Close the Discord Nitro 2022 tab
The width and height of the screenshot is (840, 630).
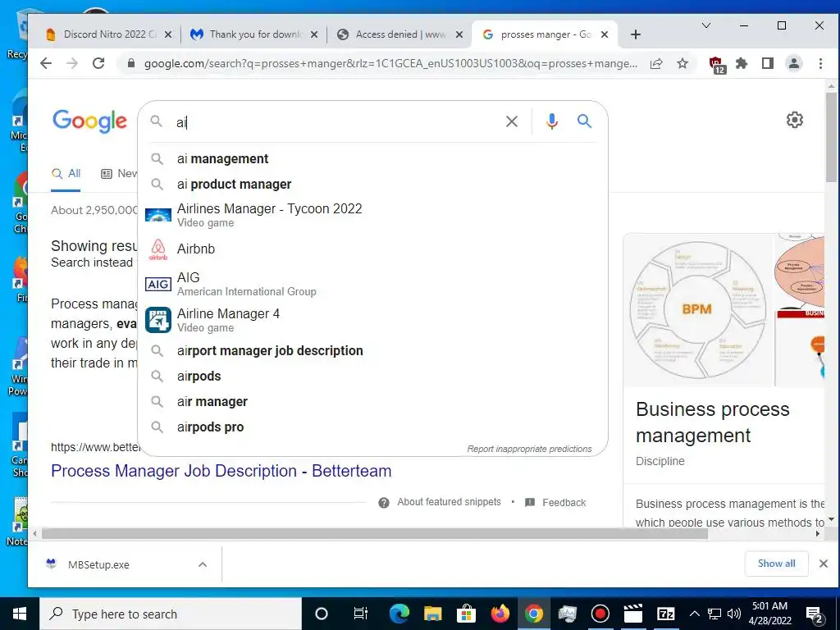pyautogui.click(x=167, y=34)
